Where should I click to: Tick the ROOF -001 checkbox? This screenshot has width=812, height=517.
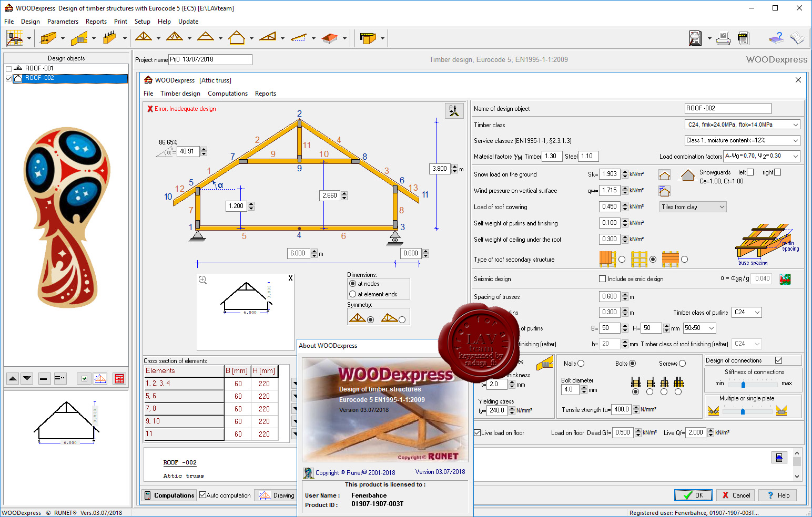8,69
